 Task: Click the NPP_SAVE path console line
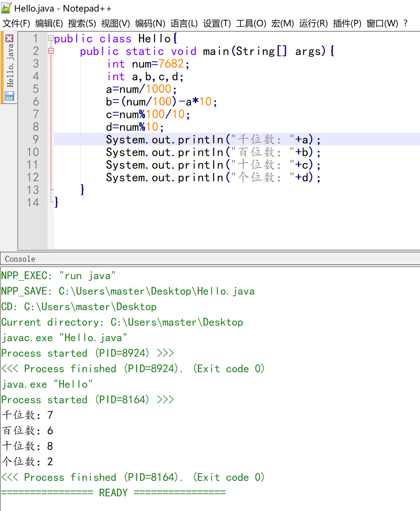tap(128, 291)
